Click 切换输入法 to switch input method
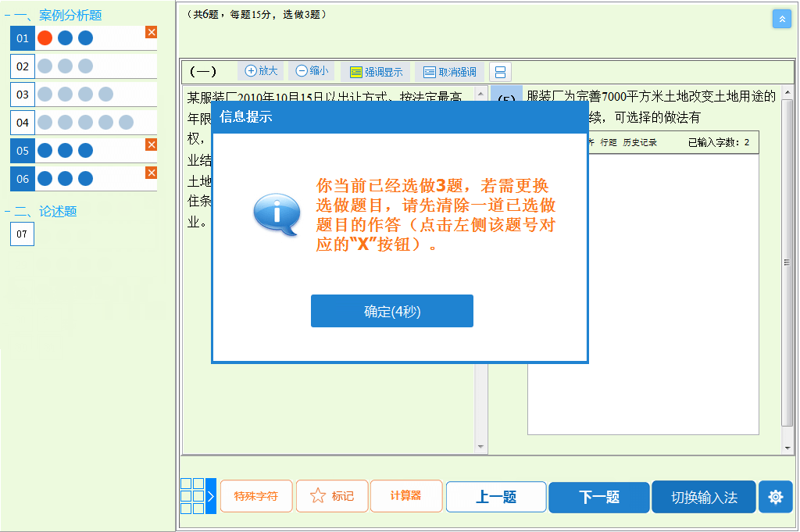Image resolution: width=800 pixels, height=532 pixels. (702, 496)
